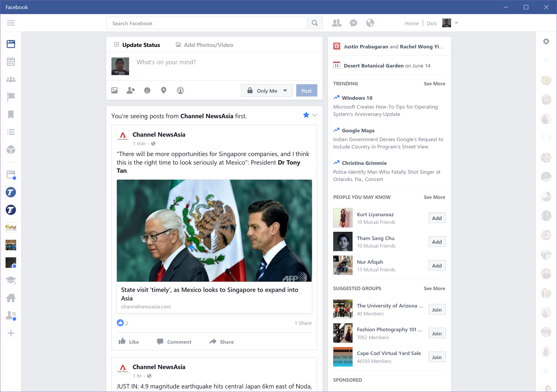Click the blue star see-first icon
This screenshot has width=557, height=392.
(x=306, y=115)
